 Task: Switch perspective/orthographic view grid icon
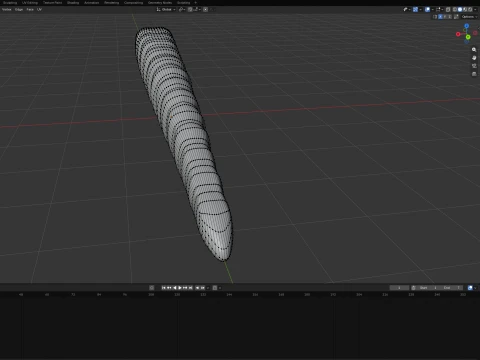tap(474, 74)
